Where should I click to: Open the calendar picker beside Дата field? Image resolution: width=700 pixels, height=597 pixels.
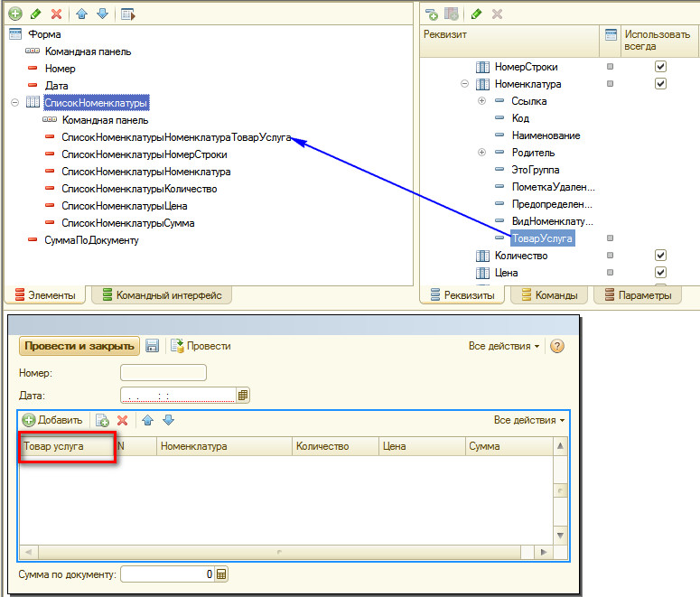(x=243, y=396)
